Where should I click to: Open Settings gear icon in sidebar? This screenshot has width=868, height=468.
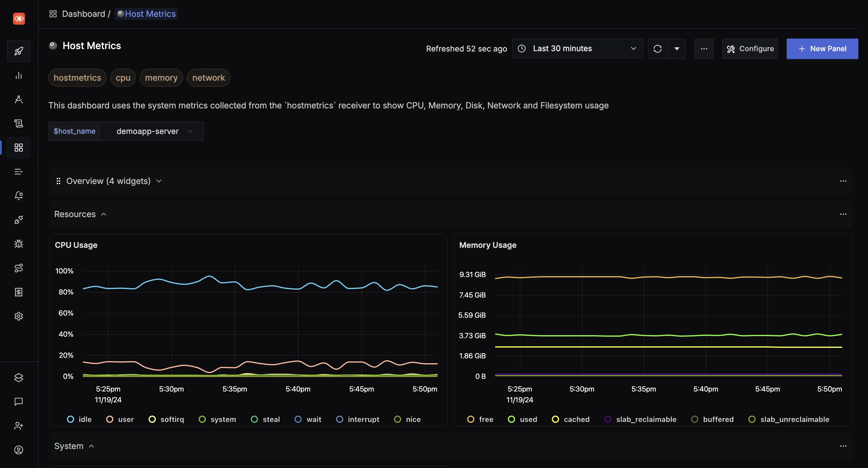(19, 316)
